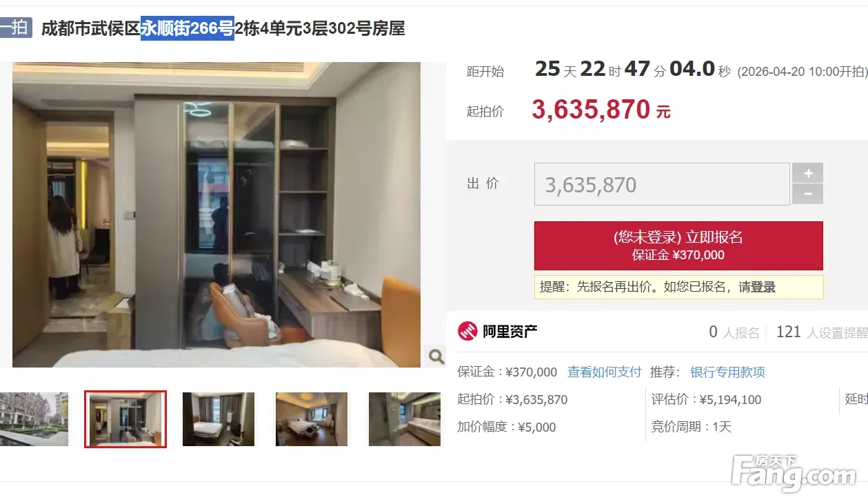868x502 pixels.
Task: Click the plus button to raise bid
Action: 808,173
